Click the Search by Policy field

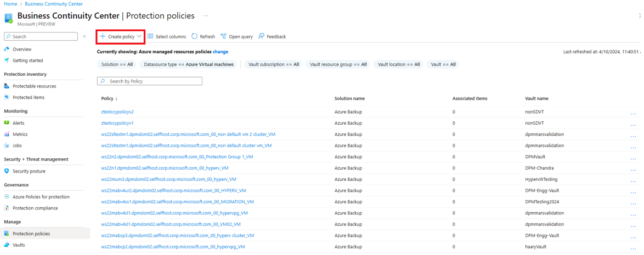(x=150, y=81)
